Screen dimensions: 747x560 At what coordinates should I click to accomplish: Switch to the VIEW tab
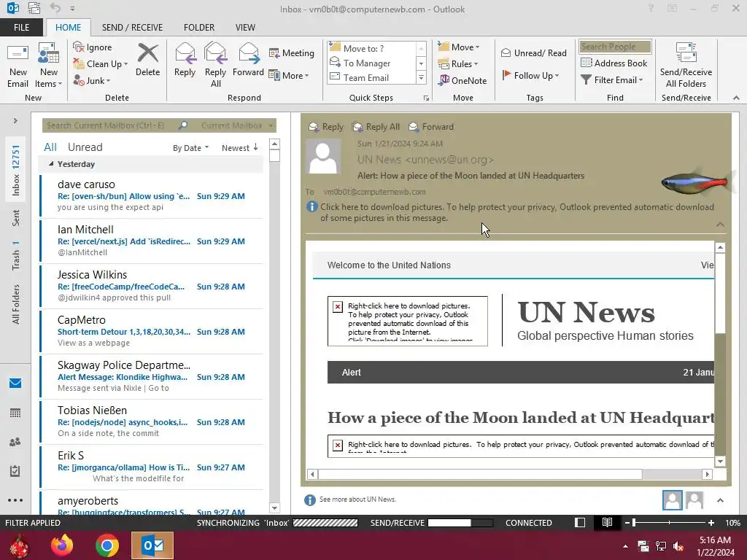click(245, 28)
